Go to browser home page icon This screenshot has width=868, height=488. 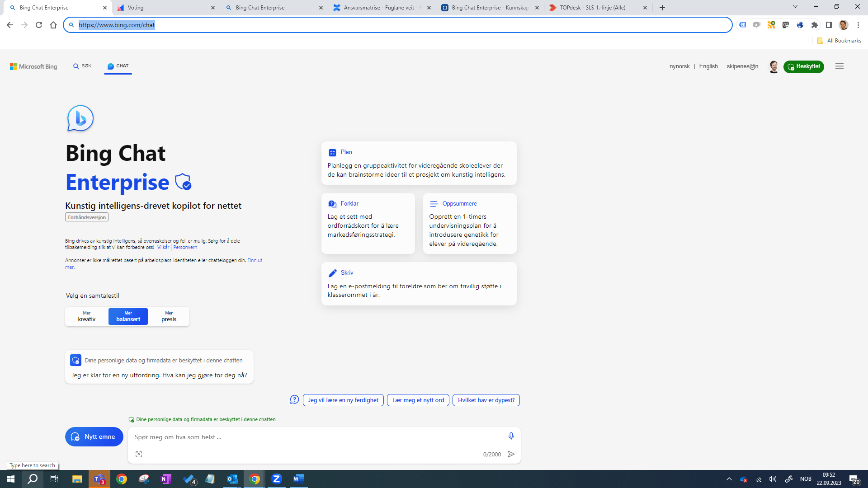tap(53, 25)
